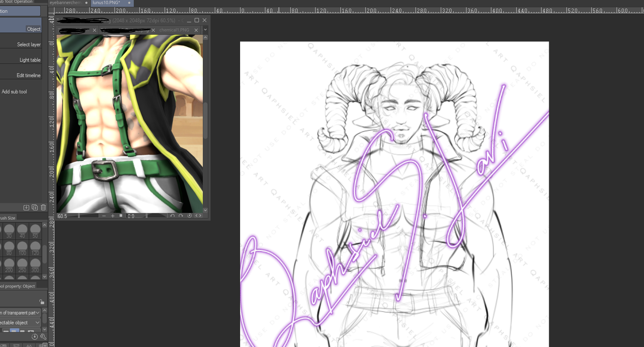Toggle the tool property lock icon

point(41,302)
